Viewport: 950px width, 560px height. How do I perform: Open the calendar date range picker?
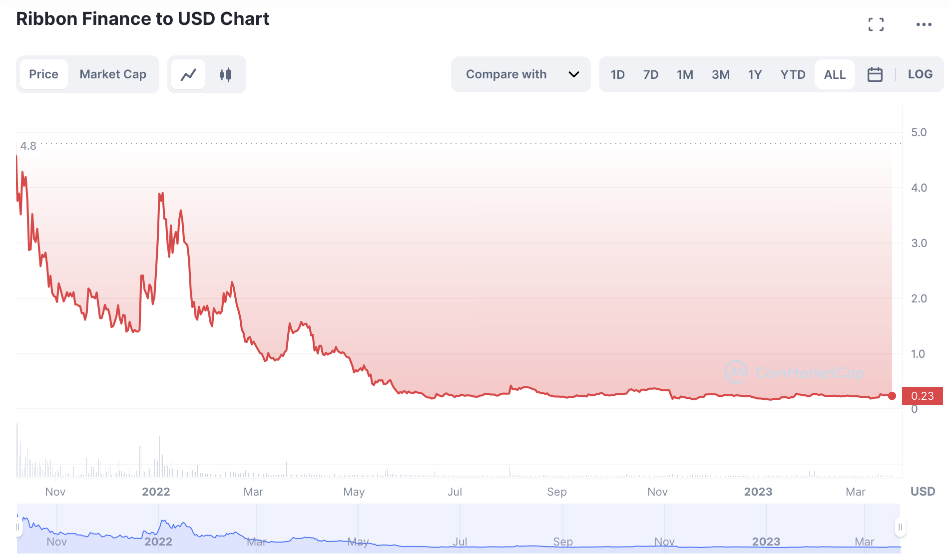click(x=875, y=74)
